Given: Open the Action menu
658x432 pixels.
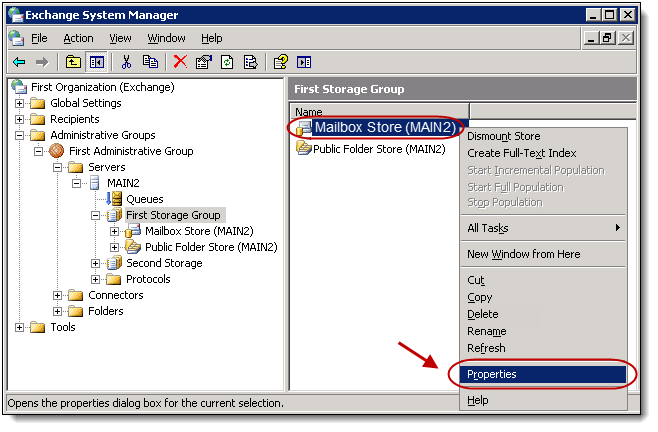Looking at the screenshot, I should point(78,38).
